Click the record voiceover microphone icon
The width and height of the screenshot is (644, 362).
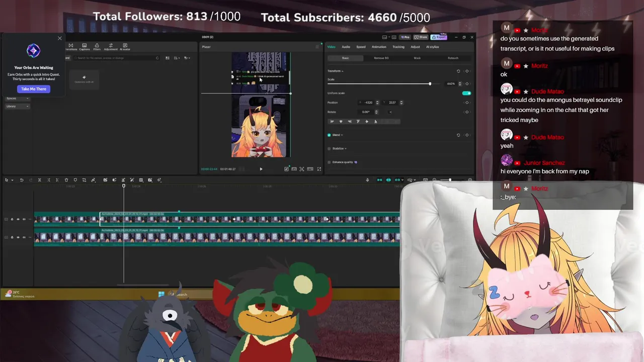[367, 180]
